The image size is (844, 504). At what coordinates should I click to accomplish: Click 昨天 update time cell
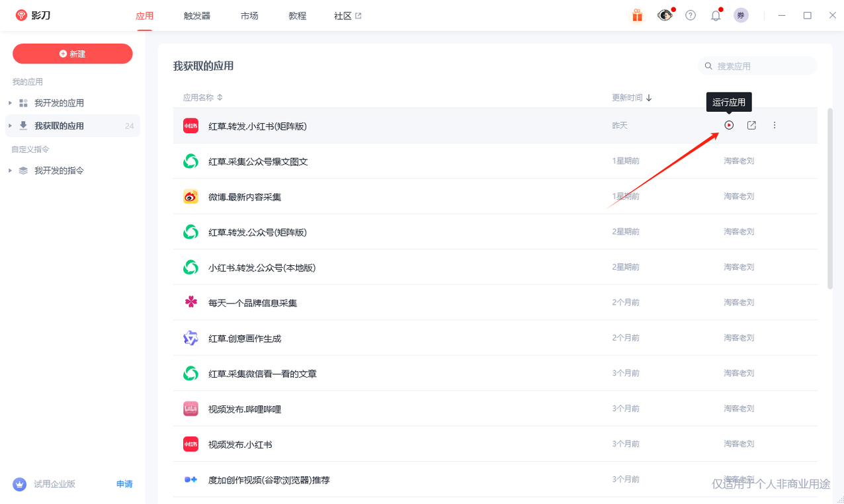(620, 125)
